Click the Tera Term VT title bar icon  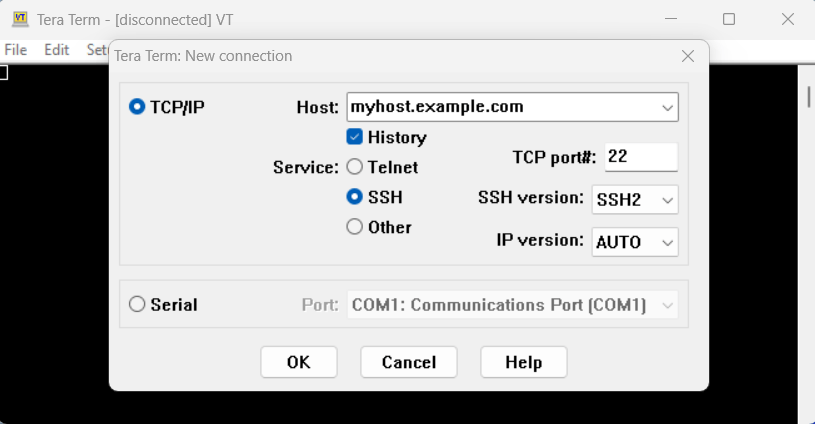(x=20, y=19)
